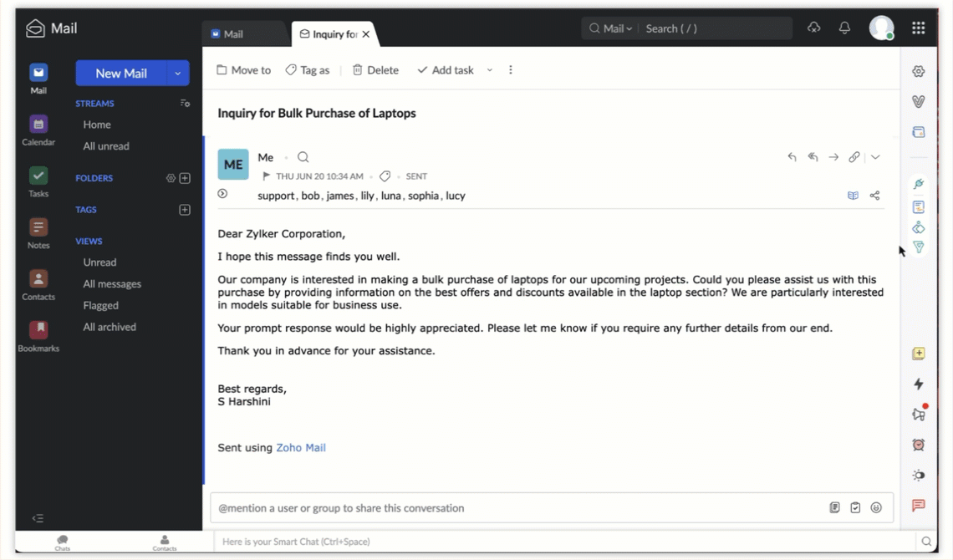This screenshot has height=560, width=953.
Task: Open the Notes app in sidebar
Action: click(38, 233)
